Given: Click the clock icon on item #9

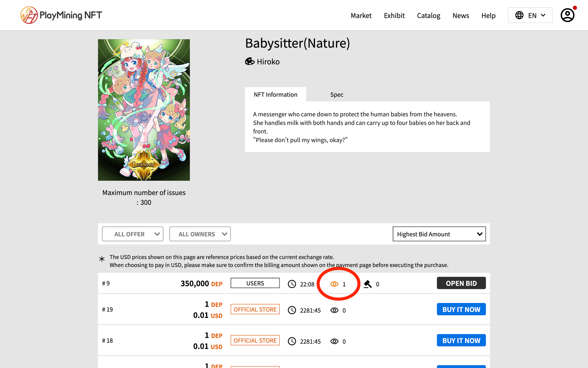Looking at the screenshot, I should tap(292, 284).
